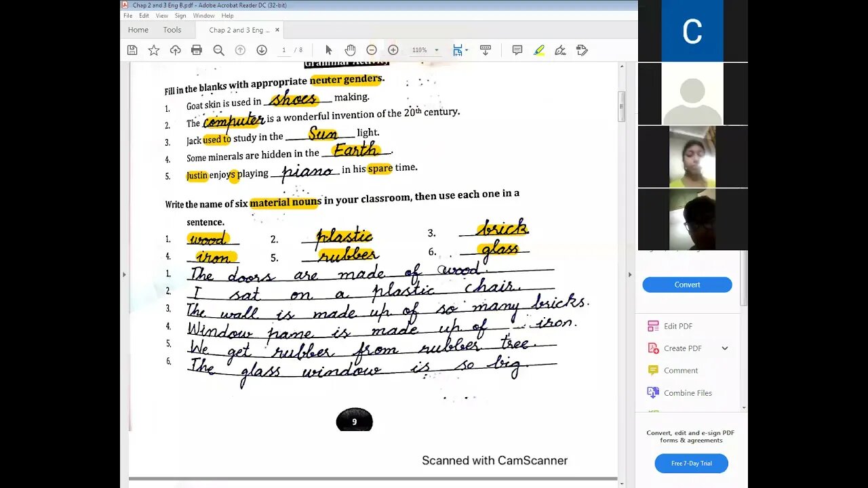Expand the Create PDF chevron
Screen dimensions: 868x488
point(724,348)
